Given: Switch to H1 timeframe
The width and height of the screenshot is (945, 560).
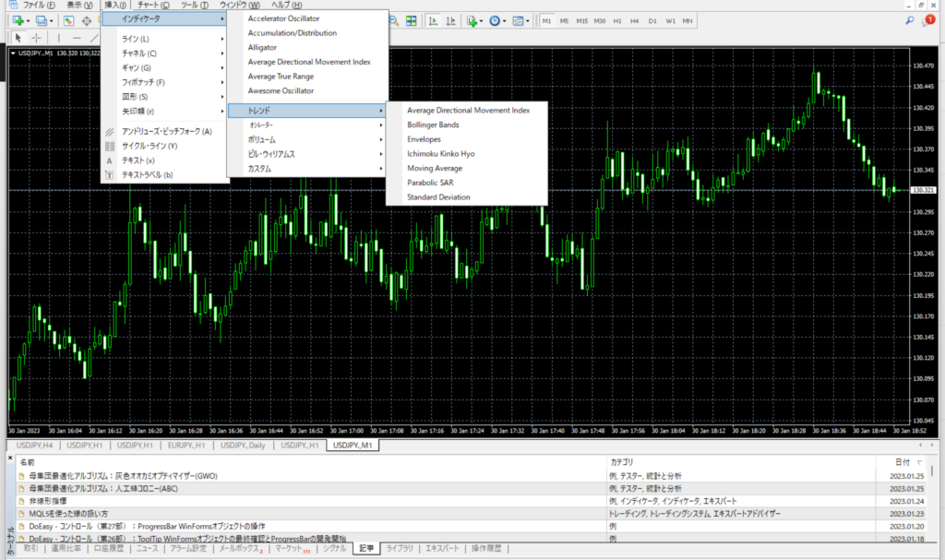Looking at the screenshot, I should [617, 20].
